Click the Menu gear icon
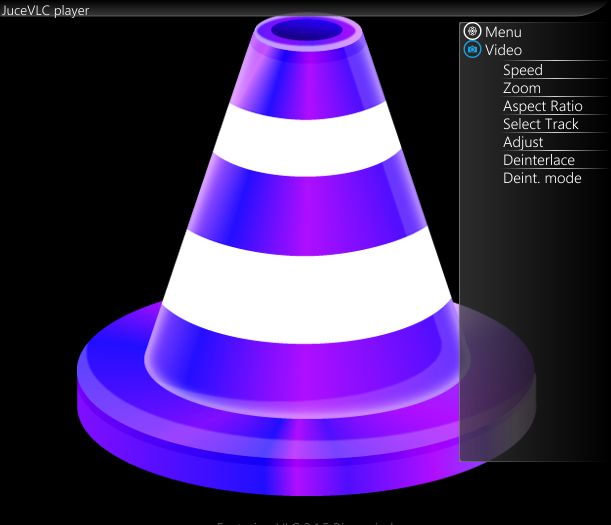This screenshot has height=525, width=611. [x=472, y=32]
